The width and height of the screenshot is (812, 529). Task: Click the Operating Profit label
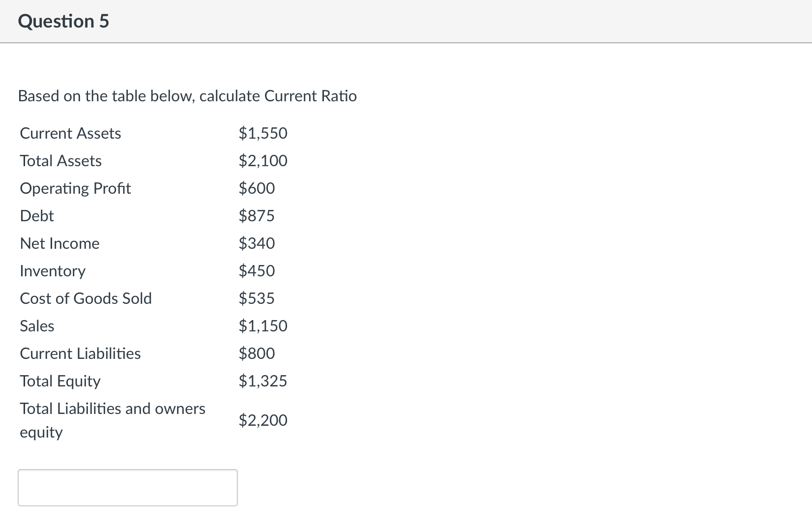75,188
